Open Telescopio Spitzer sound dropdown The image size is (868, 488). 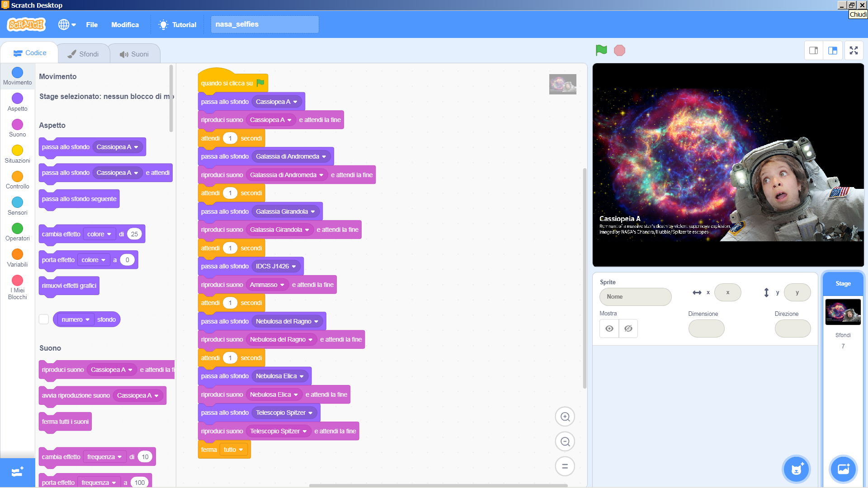(278, 431)
